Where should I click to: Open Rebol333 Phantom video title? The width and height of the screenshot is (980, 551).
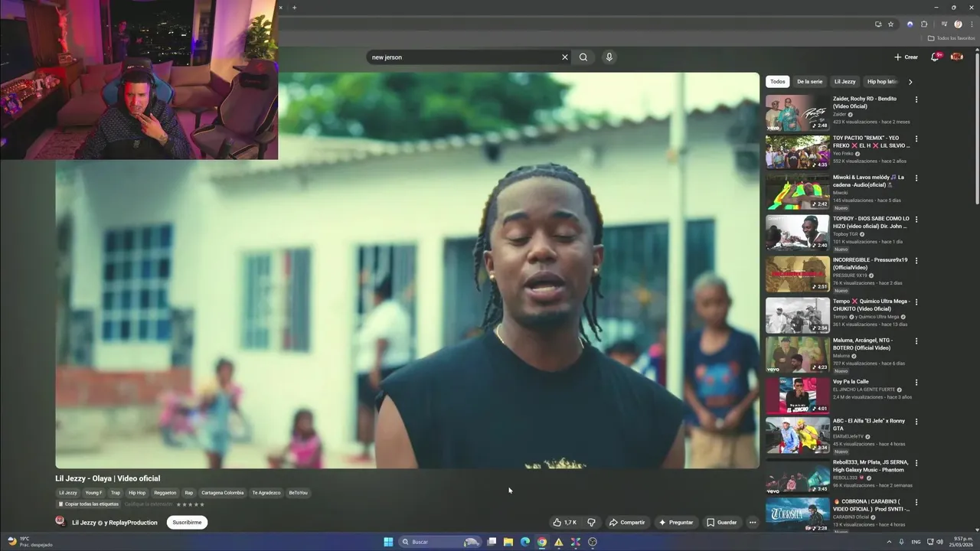871,466
